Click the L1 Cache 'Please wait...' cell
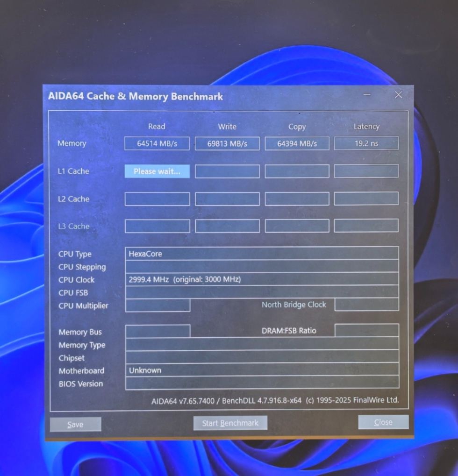This screenshot has height=476, width=458. [157, 171]
